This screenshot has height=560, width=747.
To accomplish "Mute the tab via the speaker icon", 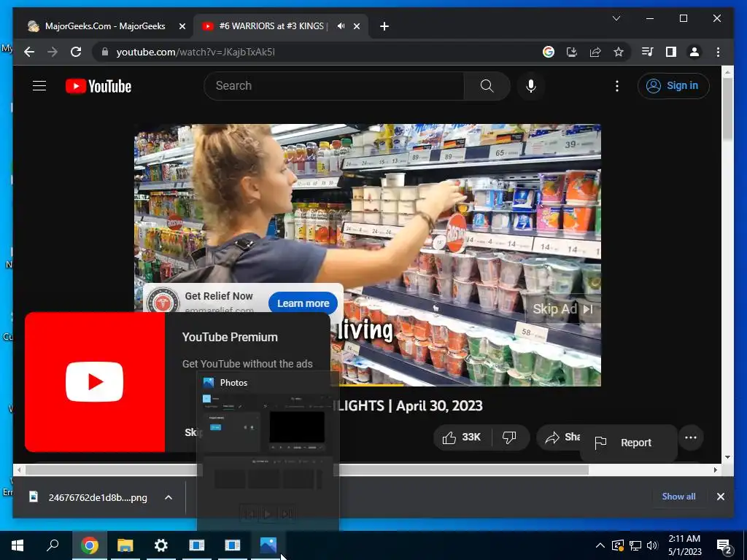I will coord(341,26).
